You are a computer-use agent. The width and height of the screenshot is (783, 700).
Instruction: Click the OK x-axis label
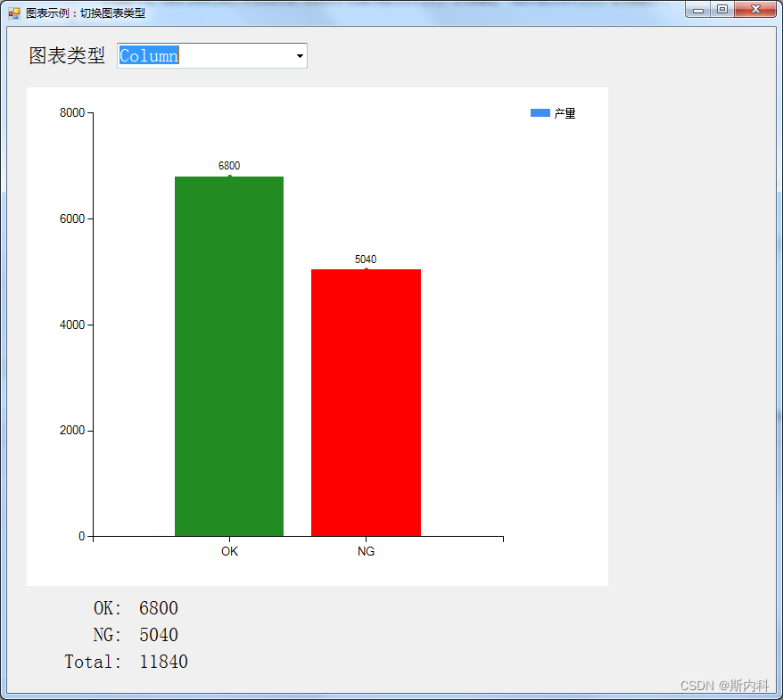tap(230, 551)
